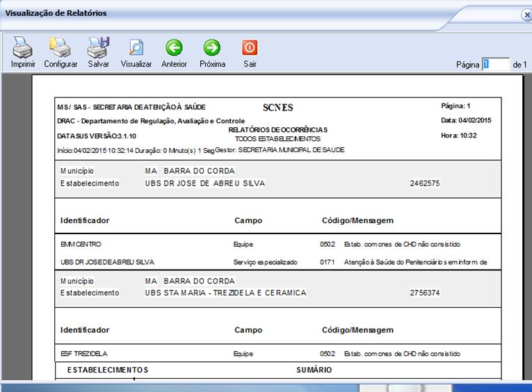Open the Configurar print setup icon
The image size is (532, 392).
61,48
